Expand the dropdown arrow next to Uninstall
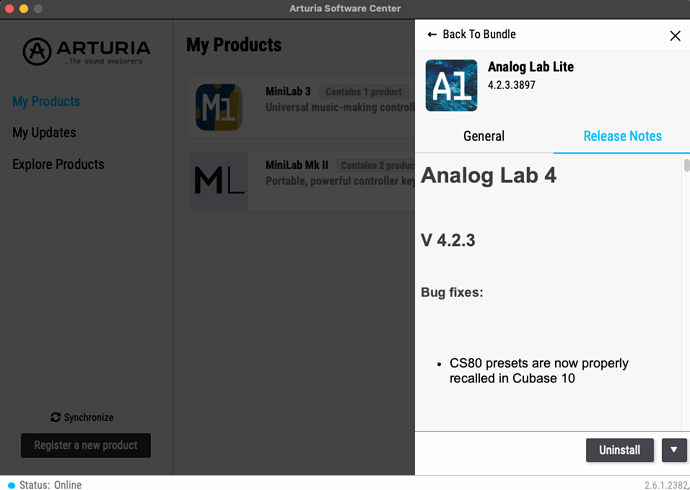The width and height of the screenshot is (690, 490). click(x=674, y=450)
